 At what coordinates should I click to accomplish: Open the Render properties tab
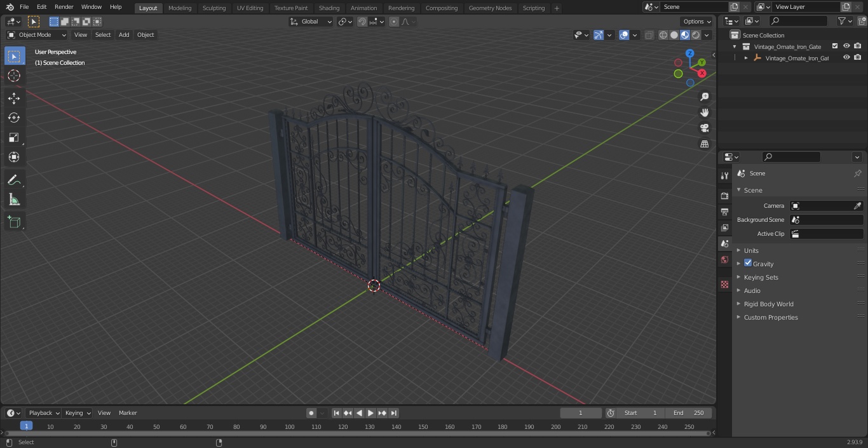(724, 196)
